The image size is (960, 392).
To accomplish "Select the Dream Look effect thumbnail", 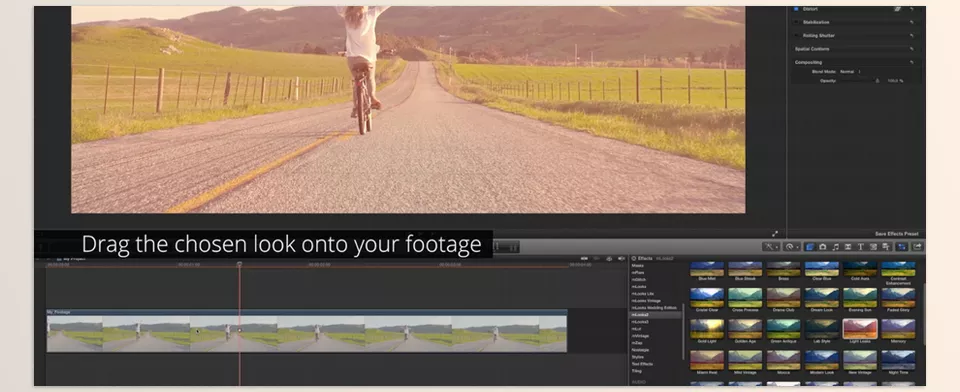I will click(x=822, y=298).
